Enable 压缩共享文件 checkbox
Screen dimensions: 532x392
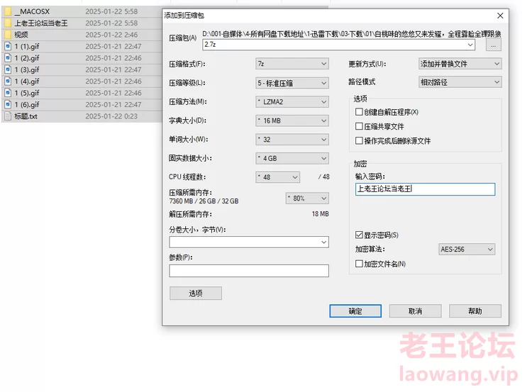[359, 126]
